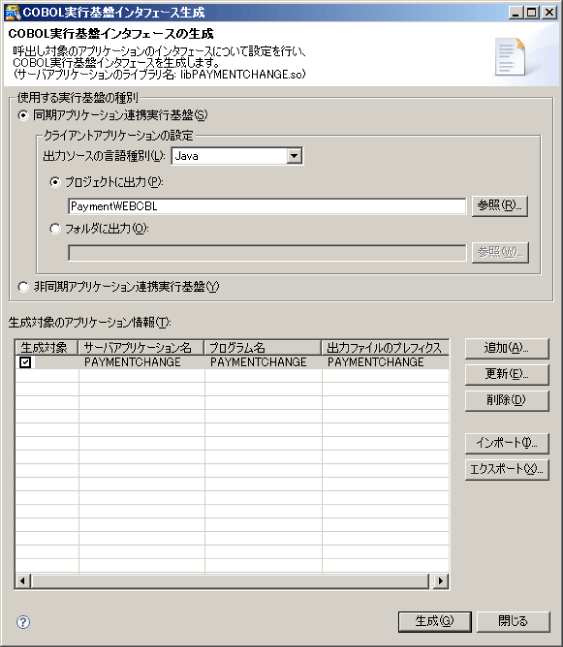Image resolution: width=563 pixels, height=647 pixels.
Task: Click the table's right scroll arrow
Action: click(441, 581)
